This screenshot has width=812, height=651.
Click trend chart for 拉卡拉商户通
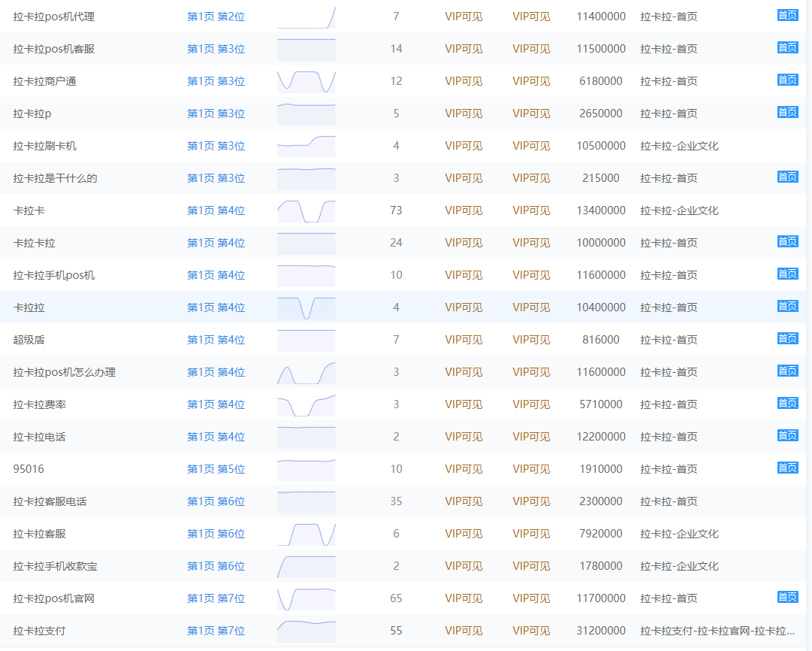(x=306, y=81)
